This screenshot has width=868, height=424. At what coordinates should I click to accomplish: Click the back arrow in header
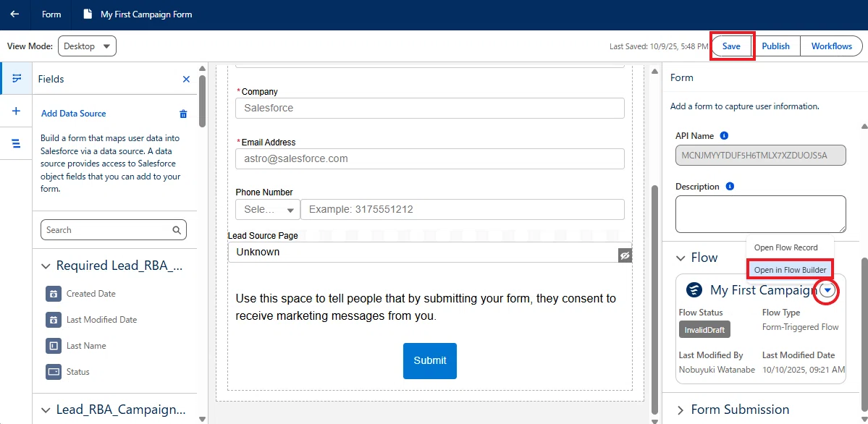(15, 14)
